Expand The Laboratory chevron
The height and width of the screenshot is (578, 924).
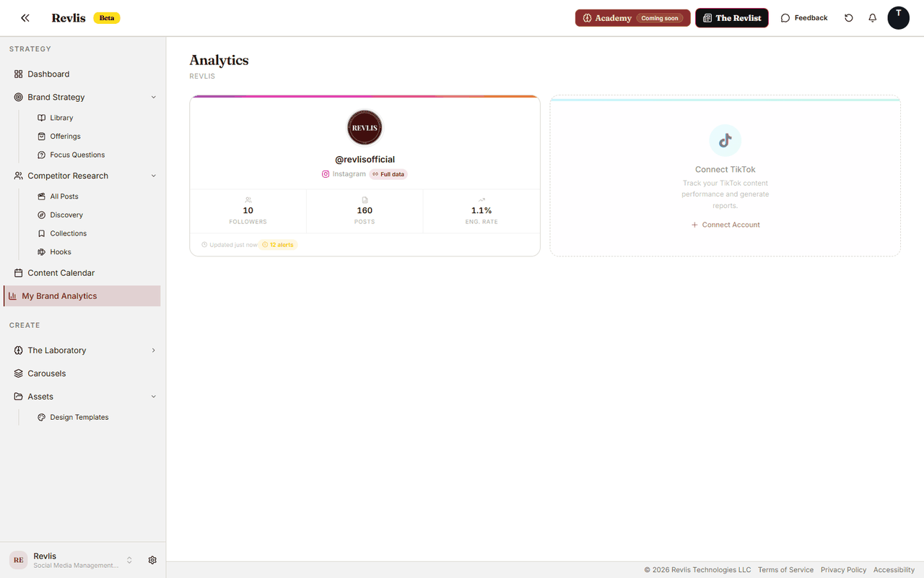pyautogui.click(x=153, y=350)
